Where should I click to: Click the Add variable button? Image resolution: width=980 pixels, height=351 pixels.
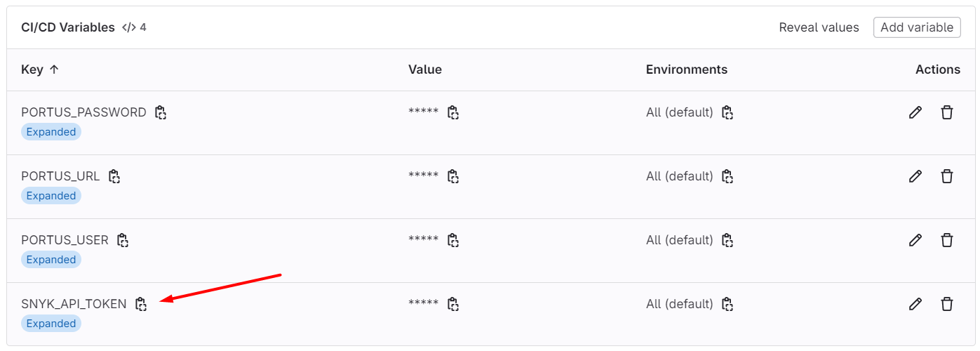click(x=917, y=27)
